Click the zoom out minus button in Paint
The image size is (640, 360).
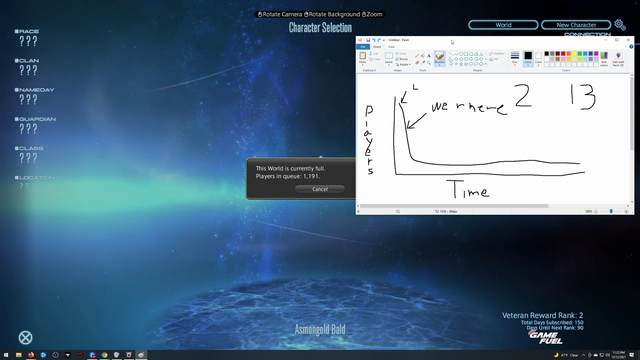[596, 211]
